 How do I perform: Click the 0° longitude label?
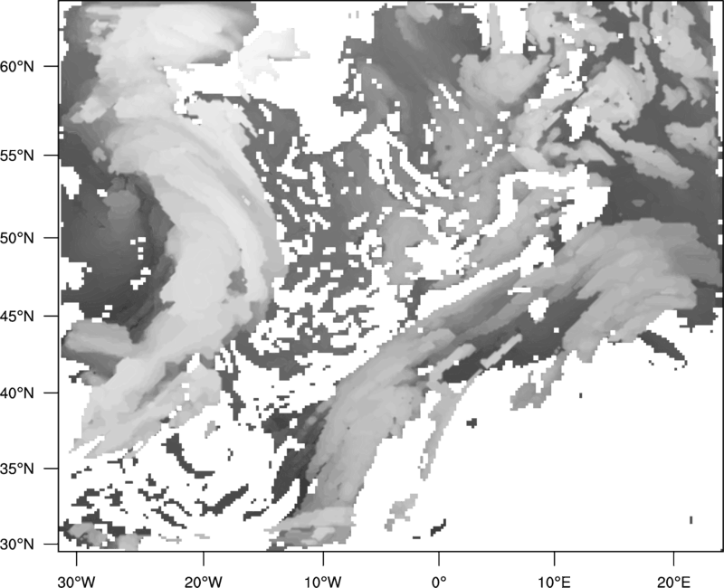pos(439,582)
